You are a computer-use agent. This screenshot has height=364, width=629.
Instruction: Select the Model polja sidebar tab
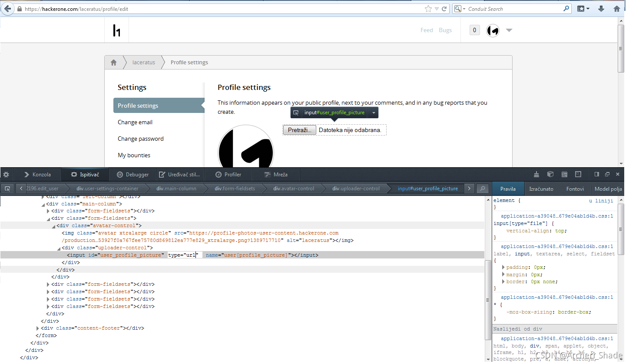click(608, 189)
